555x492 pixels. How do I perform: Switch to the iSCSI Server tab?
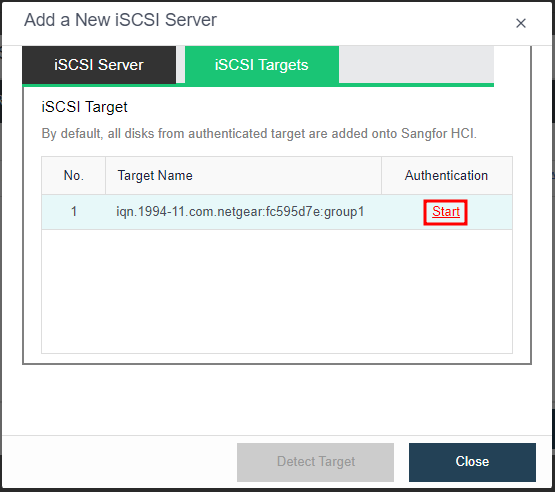click(x=99, y=65)
